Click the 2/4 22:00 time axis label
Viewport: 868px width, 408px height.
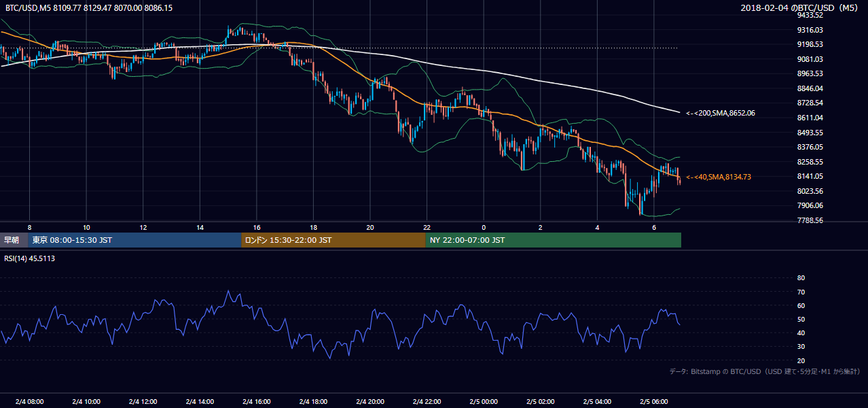point(427,401)
